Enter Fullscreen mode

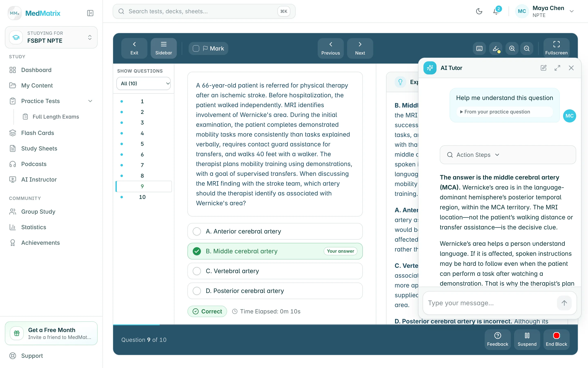tap(556, 48)
